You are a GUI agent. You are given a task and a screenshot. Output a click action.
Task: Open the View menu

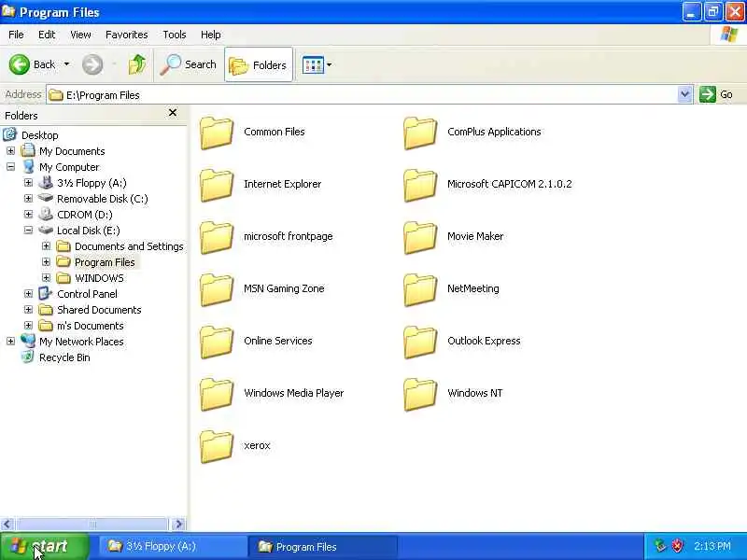(x=80, y=35)
